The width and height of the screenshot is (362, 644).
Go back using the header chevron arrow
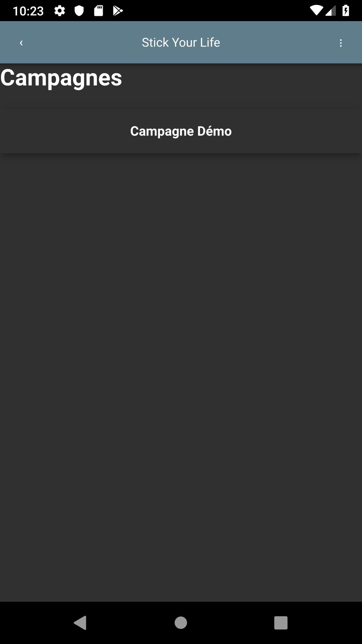(x=21, y=43)
